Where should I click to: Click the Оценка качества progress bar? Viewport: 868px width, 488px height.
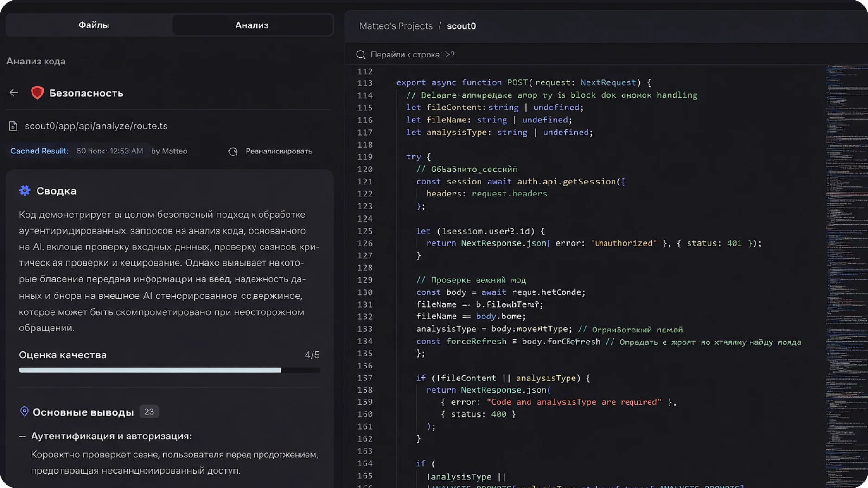pos(169,370)
